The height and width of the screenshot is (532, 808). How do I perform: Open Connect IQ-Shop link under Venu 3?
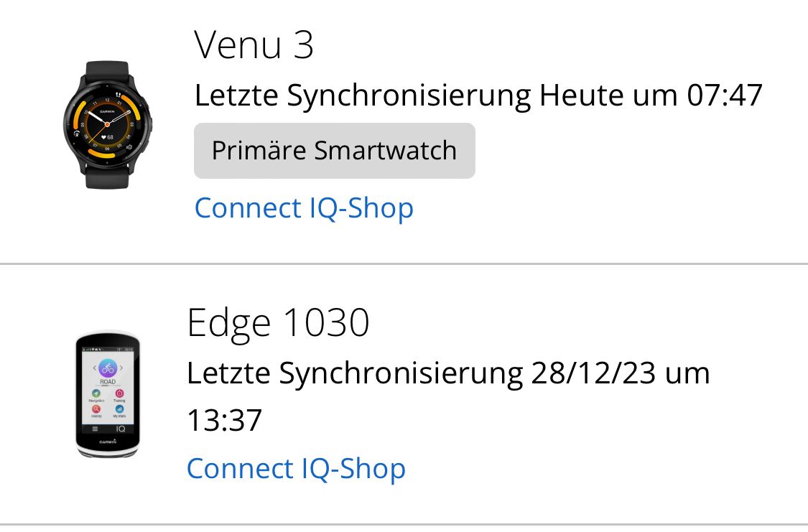pyautogui.click(x=304, y=208)
